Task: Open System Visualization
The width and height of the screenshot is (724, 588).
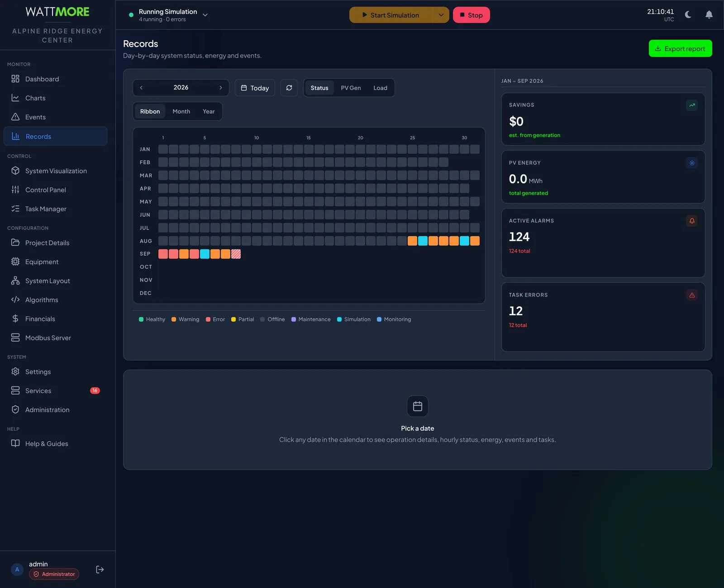Action: click(x=55, y=171)
